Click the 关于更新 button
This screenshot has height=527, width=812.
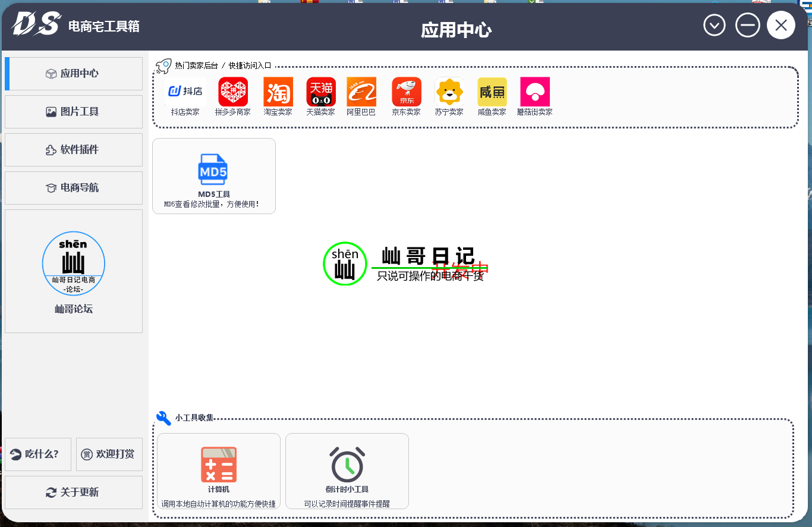pyautogui.click(x=74, y=493)
